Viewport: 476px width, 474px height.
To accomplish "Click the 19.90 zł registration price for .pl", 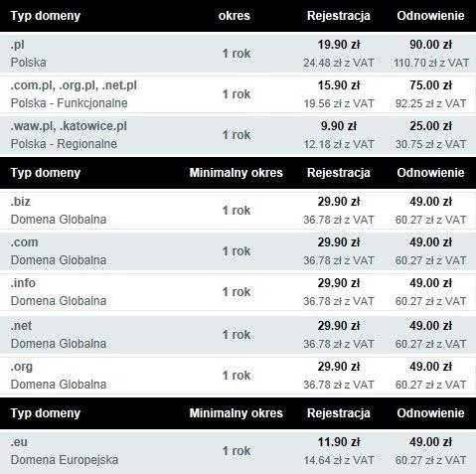I will pyautogui.click(x=339, y=45).
